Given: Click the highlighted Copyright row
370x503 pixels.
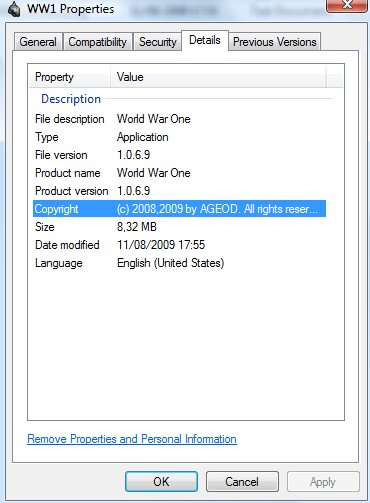Looking at the screenshot, I should (x=179, y=209).
